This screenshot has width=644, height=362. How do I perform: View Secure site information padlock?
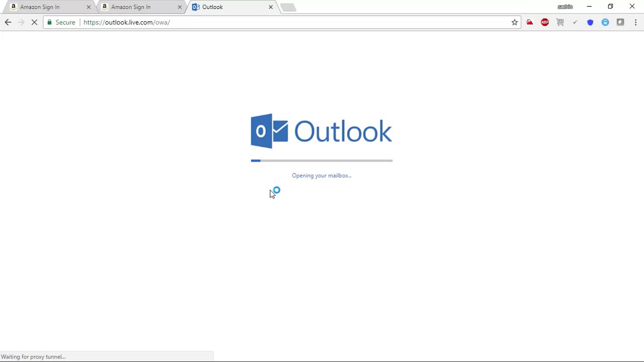[61, 22]
